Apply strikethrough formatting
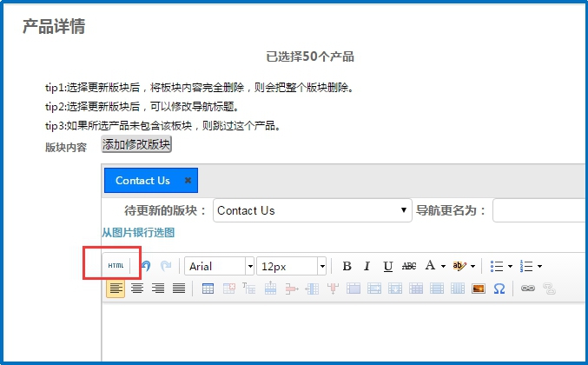This screenshot has height=365, width=588. click(409, 266)
